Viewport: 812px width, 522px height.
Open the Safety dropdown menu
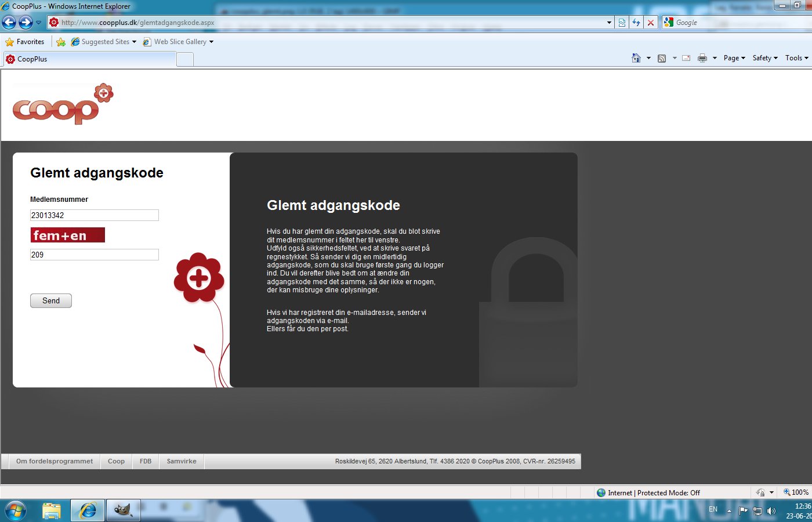(x=764, y=58)
